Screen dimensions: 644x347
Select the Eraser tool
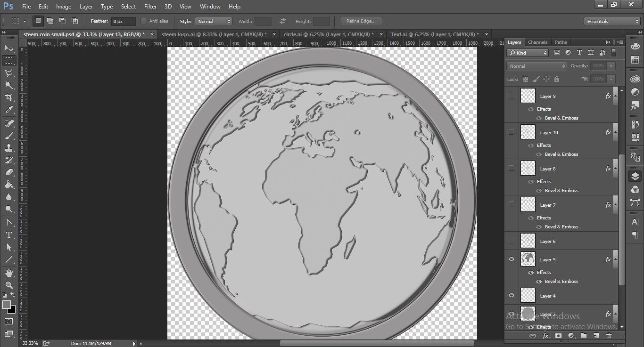9,172
